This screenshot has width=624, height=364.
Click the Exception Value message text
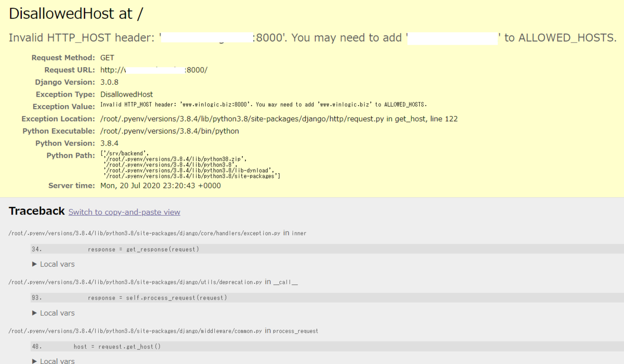(264, 105)
